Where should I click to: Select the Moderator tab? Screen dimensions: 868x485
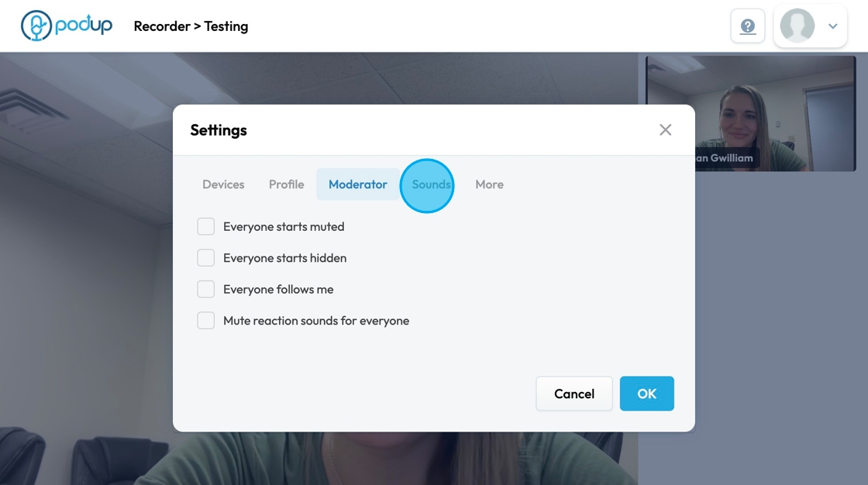357,184
